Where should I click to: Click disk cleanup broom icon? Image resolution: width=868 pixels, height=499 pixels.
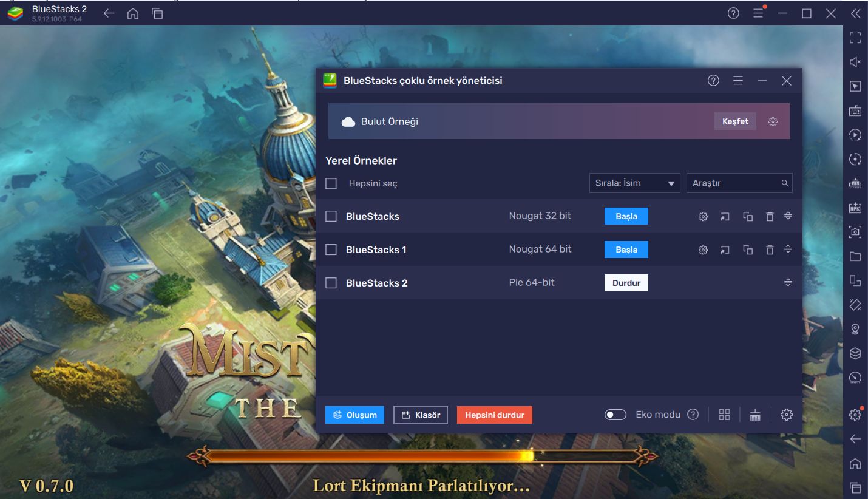(755, 415)
